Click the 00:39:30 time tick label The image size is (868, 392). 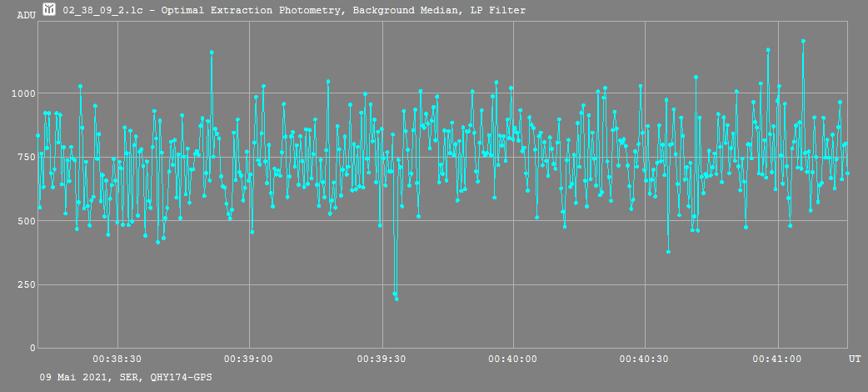pos(382,359)
